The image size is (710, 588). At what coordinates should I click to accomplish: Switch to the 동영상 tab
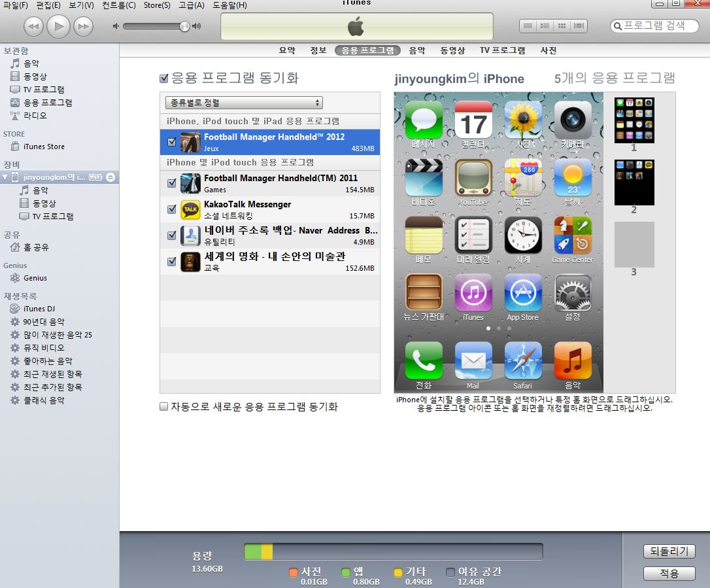[453, 50]
